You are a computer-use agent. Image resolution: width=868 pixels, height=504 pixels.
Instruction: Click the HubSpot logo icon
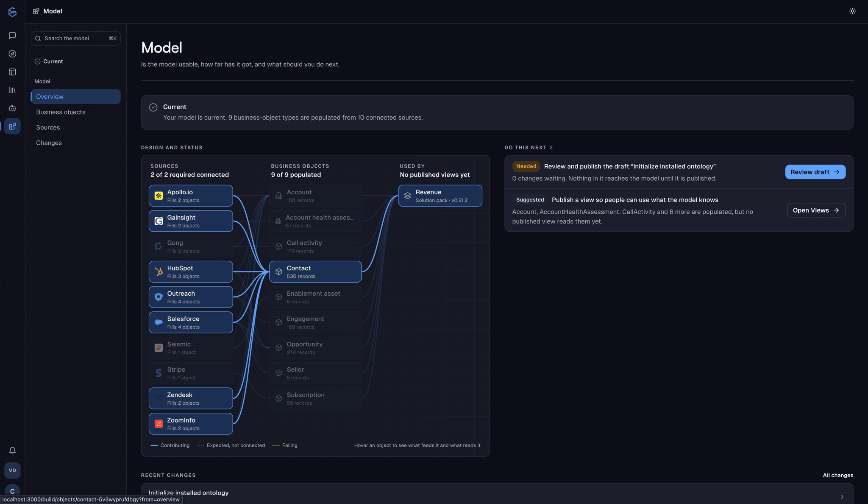coord(159,272)
